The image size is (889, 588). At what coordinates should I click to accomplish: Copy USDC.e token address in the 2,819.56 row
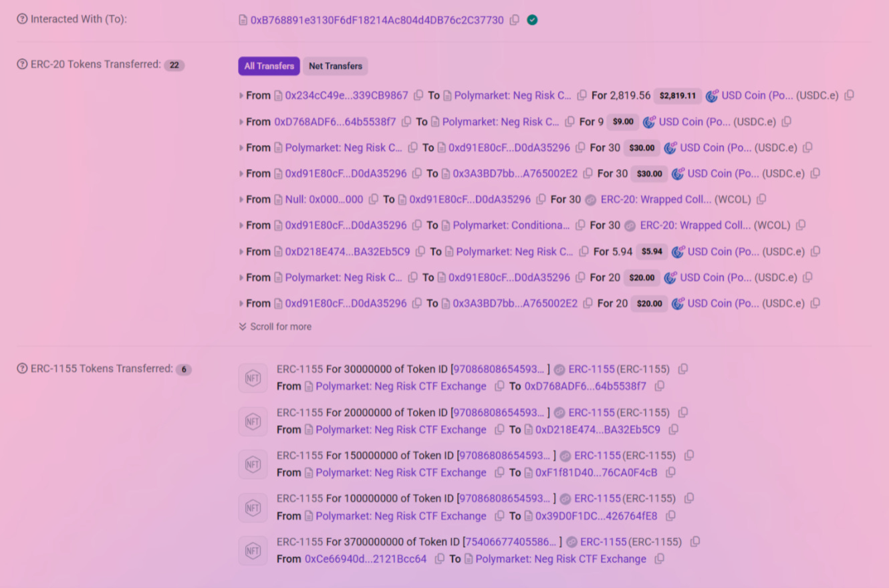coord(849,96)
